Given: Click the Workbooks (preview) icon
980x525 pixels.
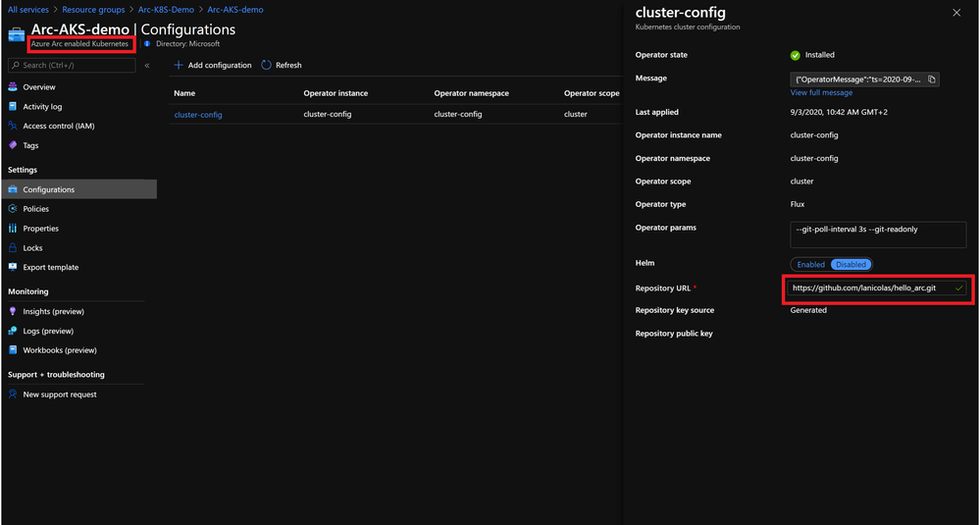Looking at the screenshot, I should [13, 350].
